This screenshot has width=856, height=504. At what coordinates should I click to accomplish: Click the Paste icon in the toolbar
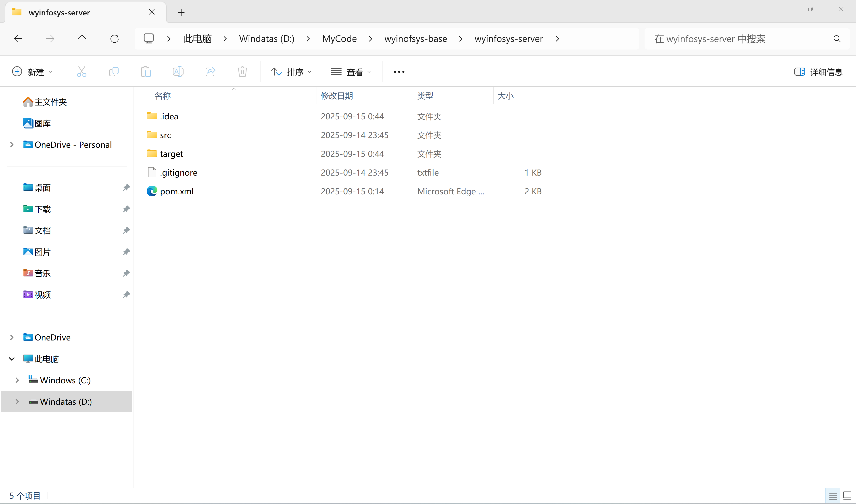point(146,71)
